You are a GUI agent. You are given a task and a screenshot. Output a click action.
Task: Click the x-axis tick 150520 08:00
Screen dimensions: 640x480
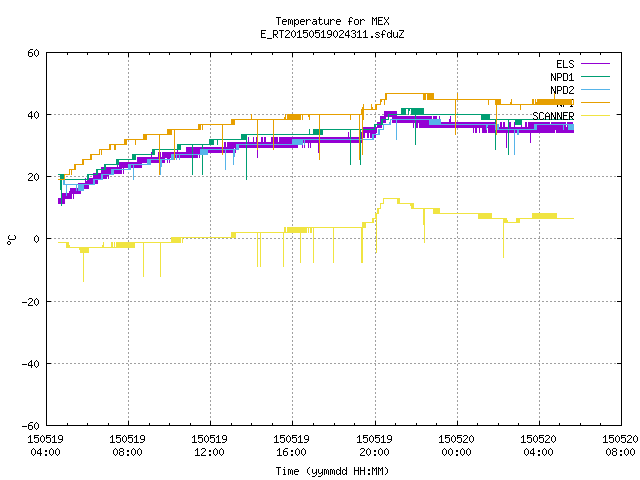[620, 446]
